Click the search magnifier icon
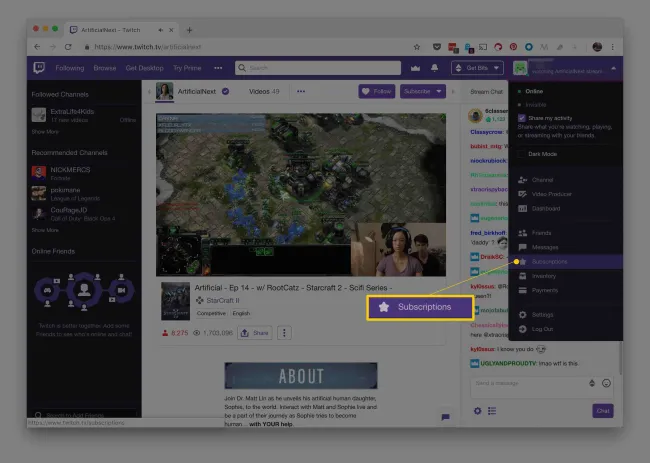This screenshot has height=463, width=650. tap(242, 68)
